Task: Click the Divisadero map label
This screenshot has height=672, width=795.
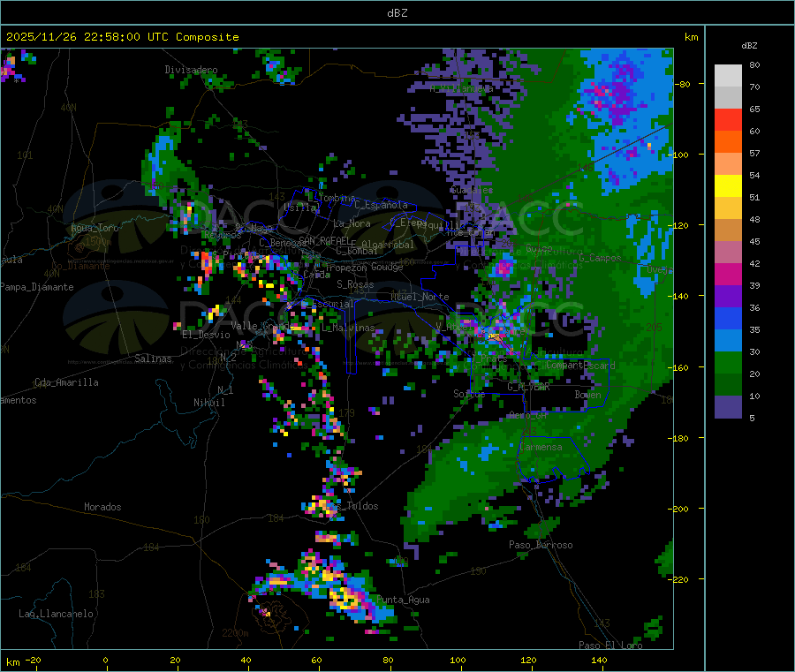Action: point(191,70)
